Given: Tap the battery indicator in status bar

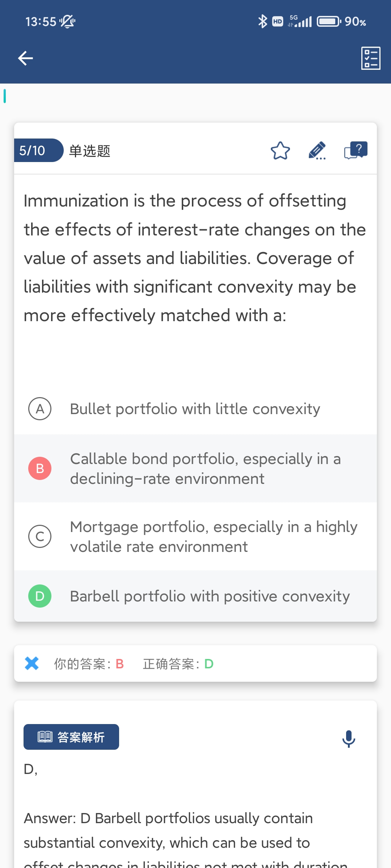Looking at the screenshot, I should coord(329,22).
